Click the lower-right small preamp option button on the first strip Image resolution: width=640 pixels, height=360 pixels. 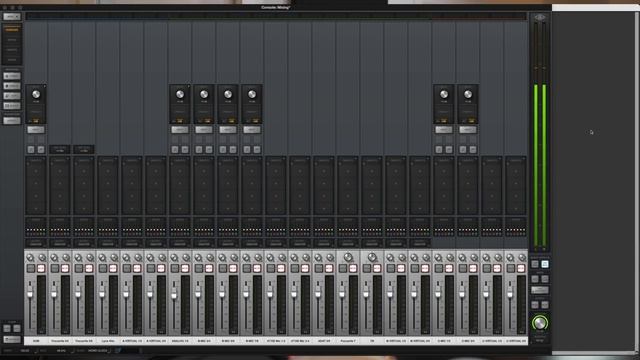coord(41,149)
